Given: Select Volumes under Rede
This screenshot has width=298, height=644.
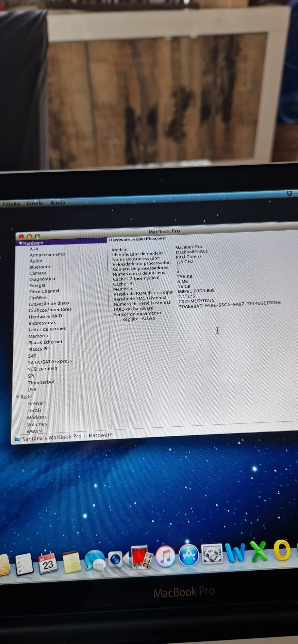Looking at the screenshot, I should [x=37, y=424].
